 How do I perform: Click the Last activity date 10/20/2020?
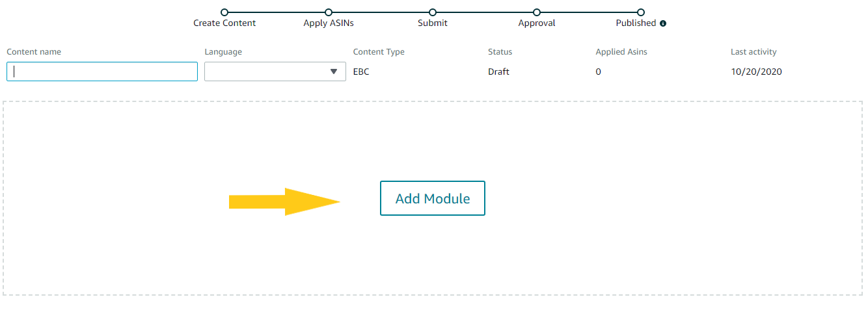756,72
